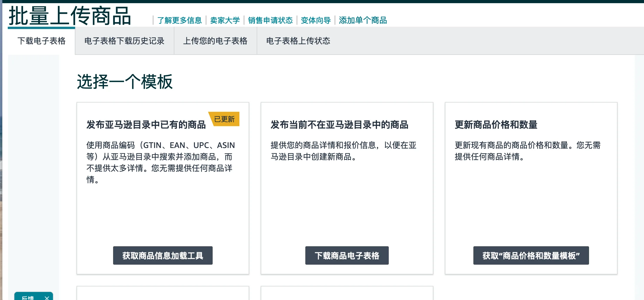The width and height of the screenshot is (644, 300).
Task: Click the partially visible card below the first template
Action: coord(163,293)
